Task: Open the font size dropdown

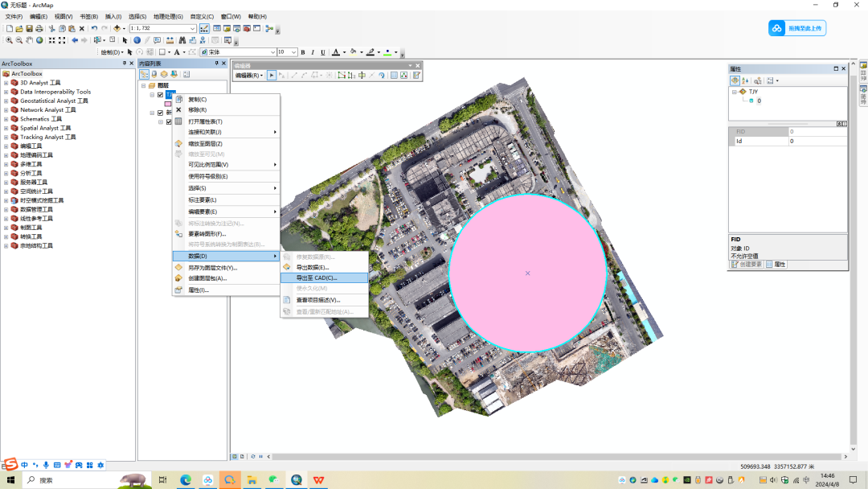Action: click(293, 52)
